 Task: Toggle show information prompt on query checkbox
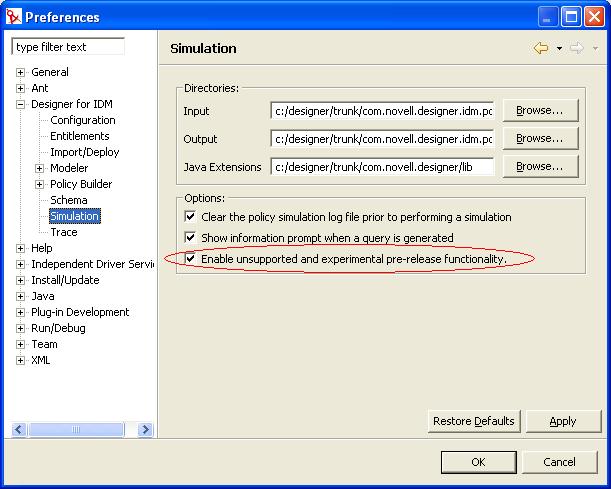[x=190, y=237]
